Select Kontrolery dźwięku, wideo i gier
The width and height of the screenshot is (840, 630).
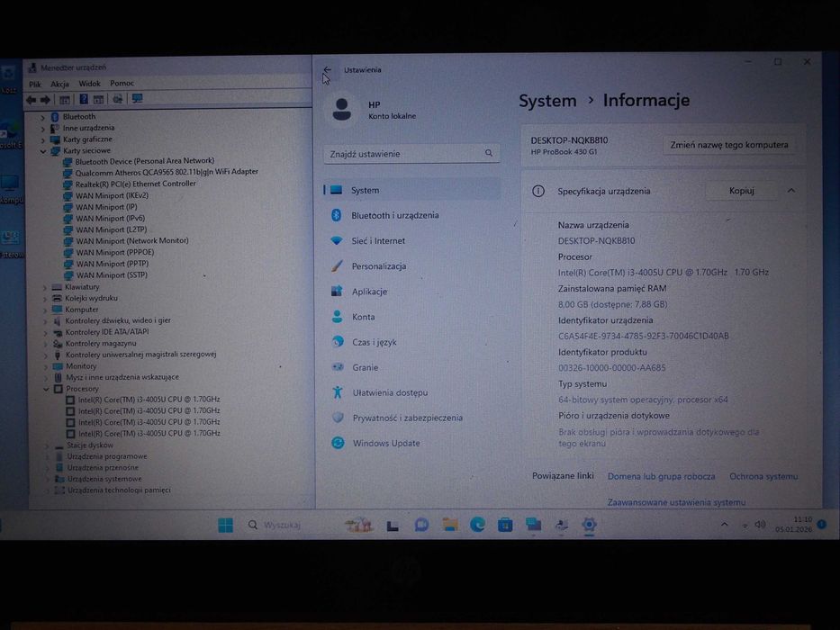click(x=118, y=321)
